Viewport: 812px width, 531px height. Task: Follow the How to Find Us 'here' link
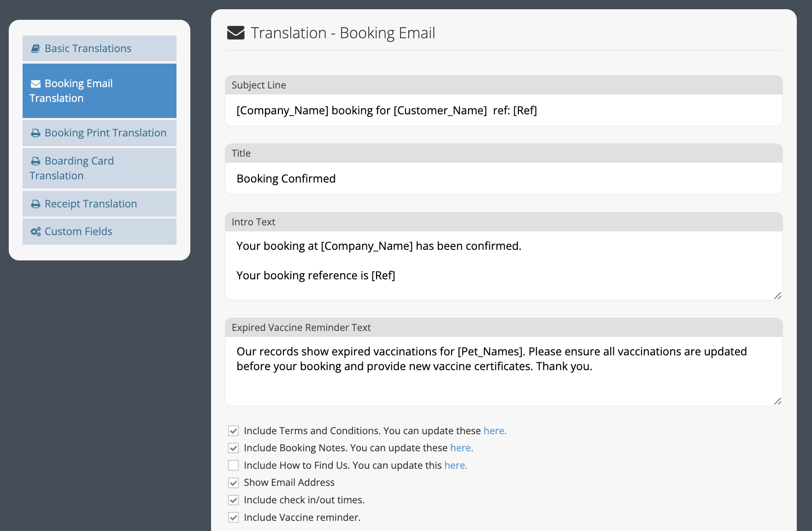pos(456,465)
